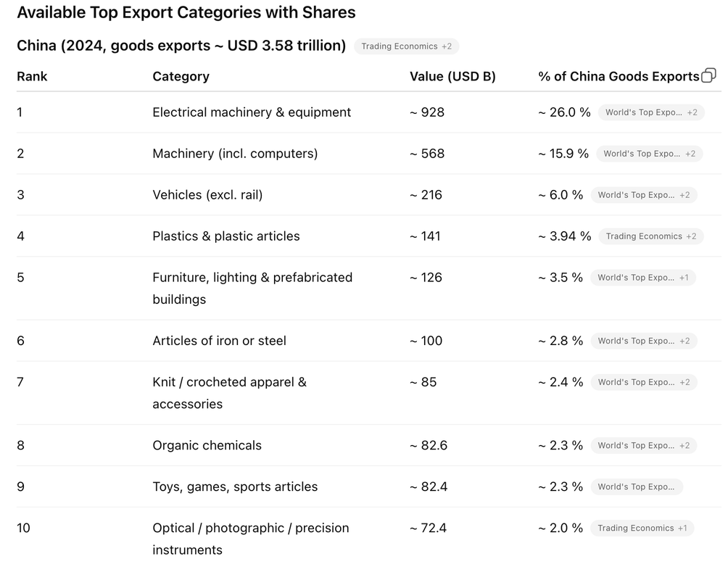This screenshot has width=728, height=580.
Task: Open source chip for Toys, games row
Action: pos(637,486)
